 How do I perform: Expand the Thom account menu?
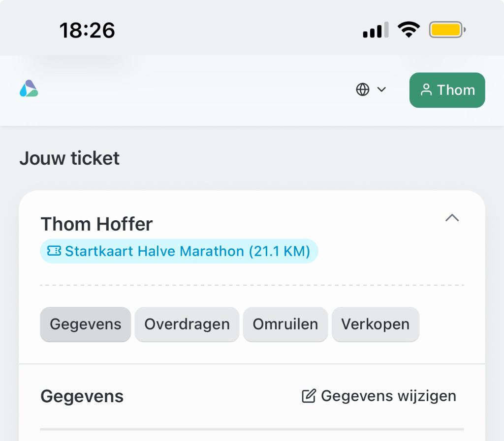pyautogui.click(x=447, y=90)
